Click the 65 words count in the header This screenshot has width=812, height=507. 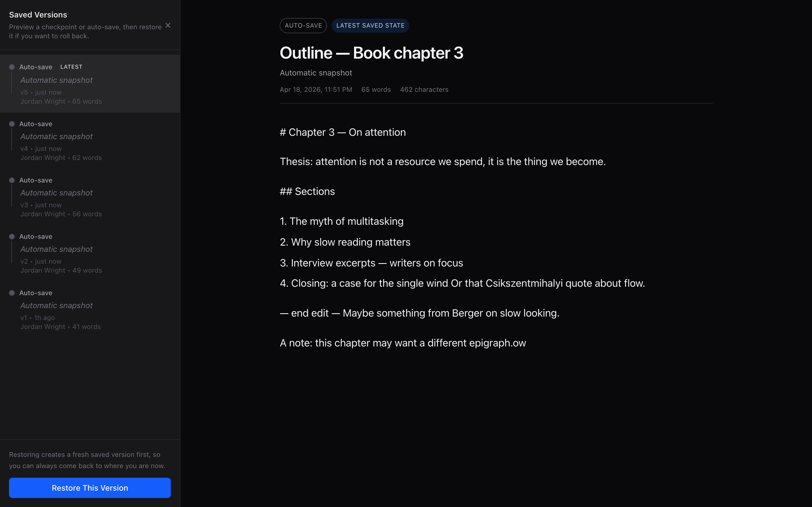coord(376,90)
